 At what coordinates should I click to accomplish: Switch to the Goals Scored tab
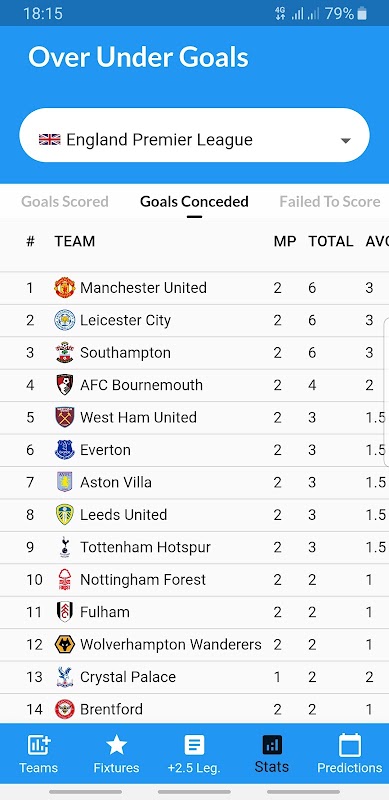click(x=65, y=202)
